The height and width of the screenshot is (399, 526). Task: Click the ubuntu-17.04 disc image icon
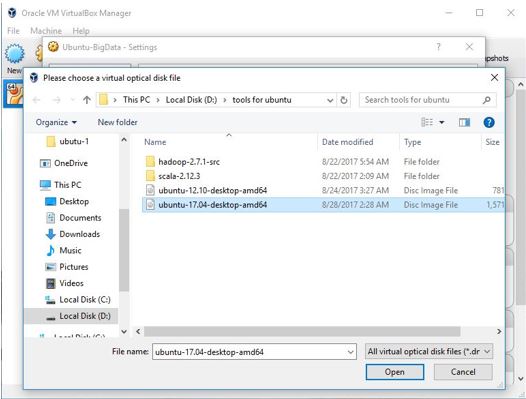point(150,205)
